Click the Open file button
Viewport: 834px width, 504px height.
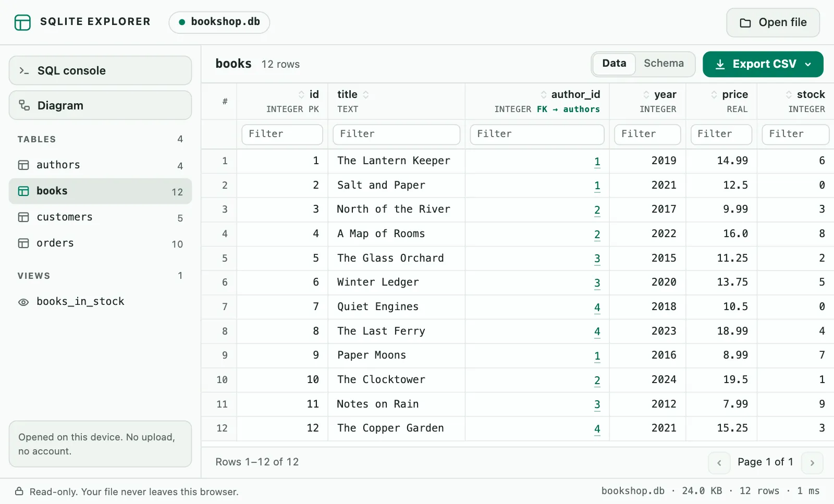click(773, 22)
